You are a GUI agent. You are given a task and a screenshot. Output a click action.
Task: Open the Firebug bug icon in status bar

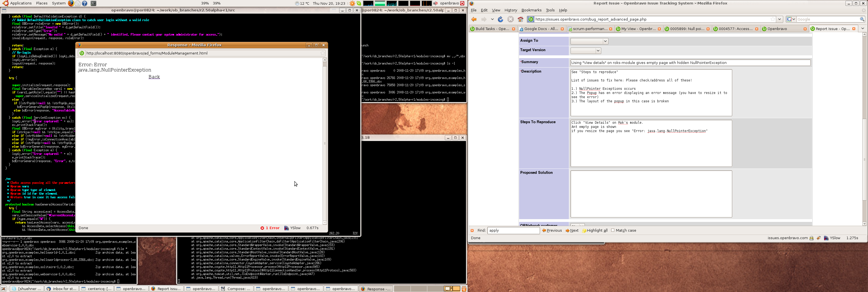click(x=818, y=238)
